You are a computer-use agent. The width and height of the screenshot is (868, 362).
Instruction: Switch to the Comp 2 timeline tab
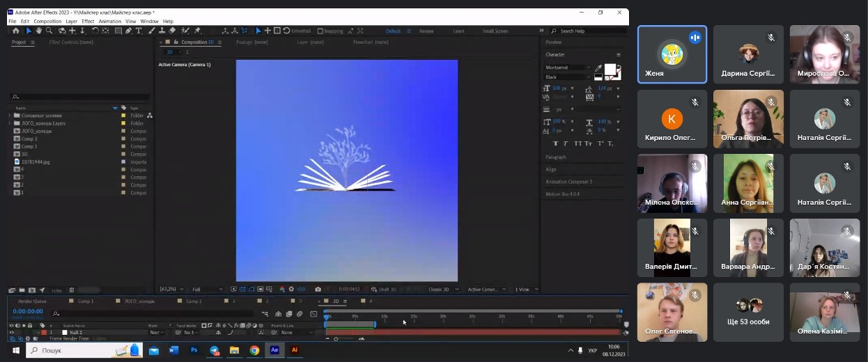tap(194, 301)
